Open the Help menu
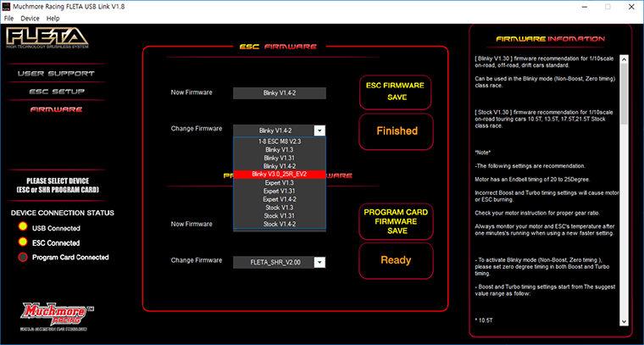644x345 pixels. click(x=53, y=19)
